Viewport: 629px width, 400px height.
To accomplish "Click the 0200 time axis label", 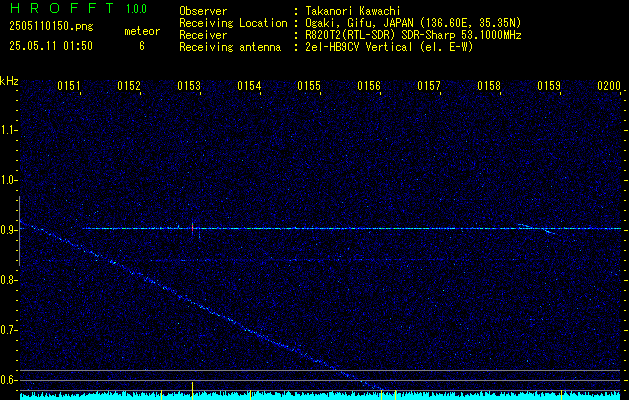I will tap(609, 86).
